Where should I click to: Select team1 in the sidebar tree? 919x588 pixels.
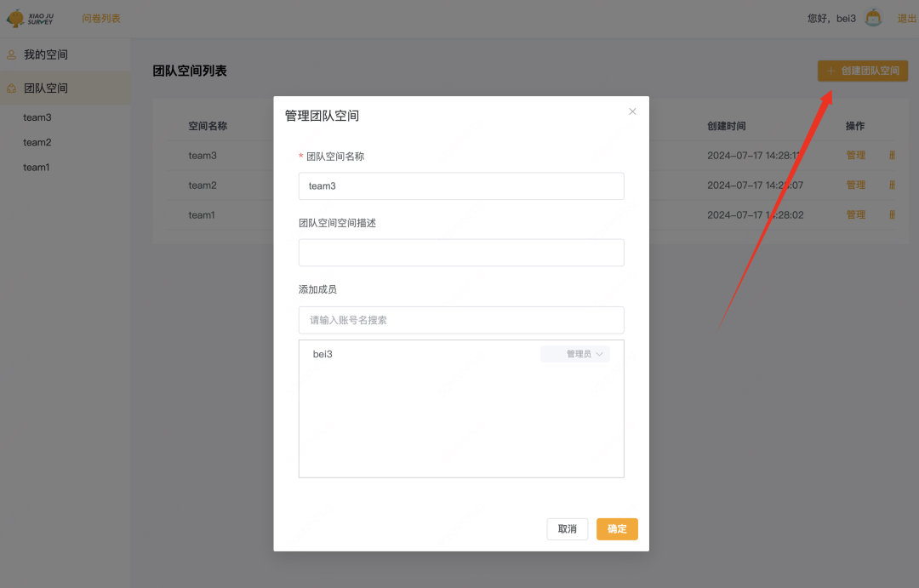[37, 167]
